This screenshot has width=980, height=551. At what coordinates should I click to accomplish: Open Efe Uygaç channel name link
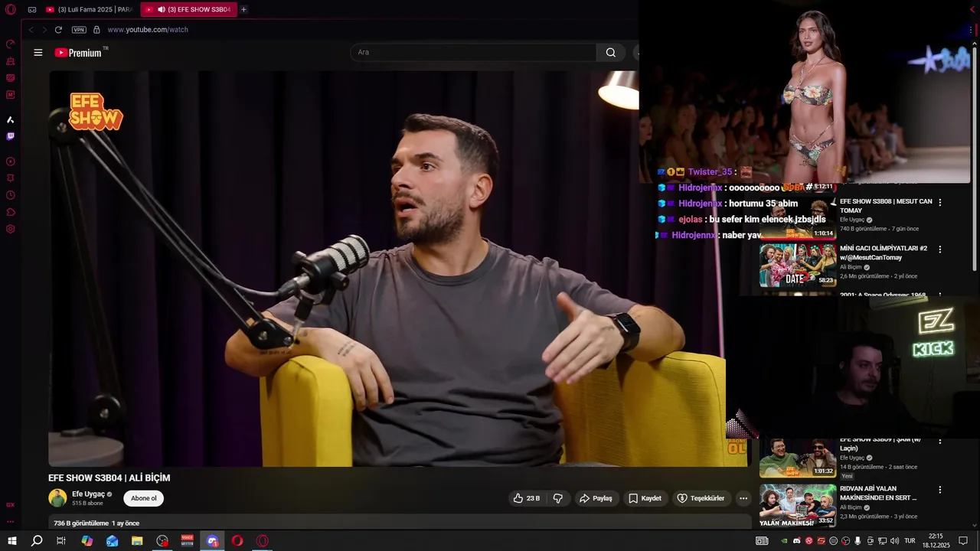(x=88, y=494)
